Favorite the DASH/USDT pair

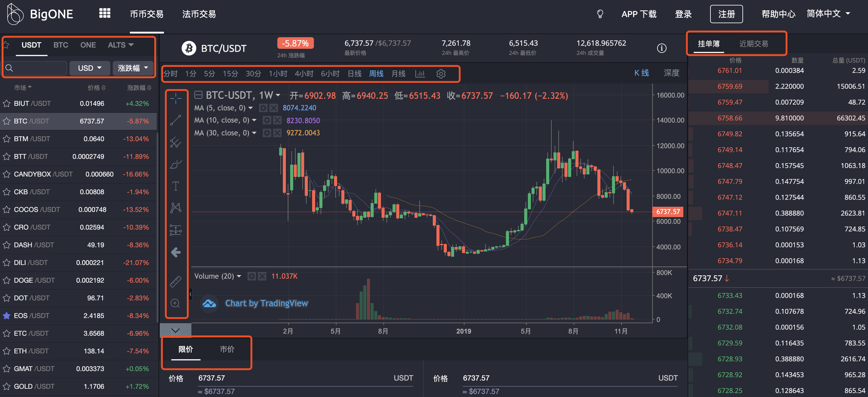tap(6, 245)
